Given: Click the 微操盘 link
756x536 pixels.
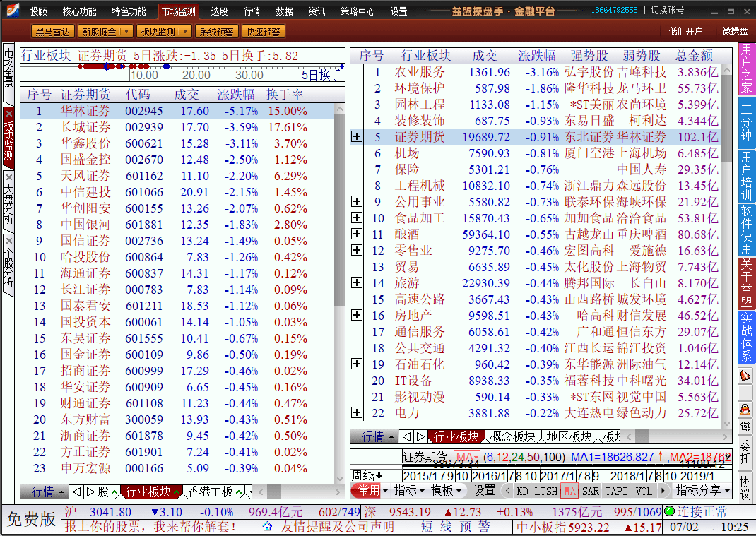Looking at the screenshot, I should click(735, 31).
